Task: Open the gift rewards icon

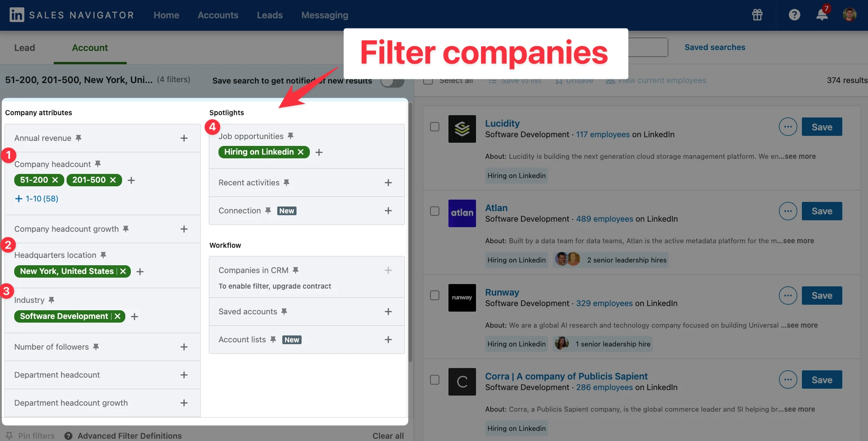Action: 757,15
